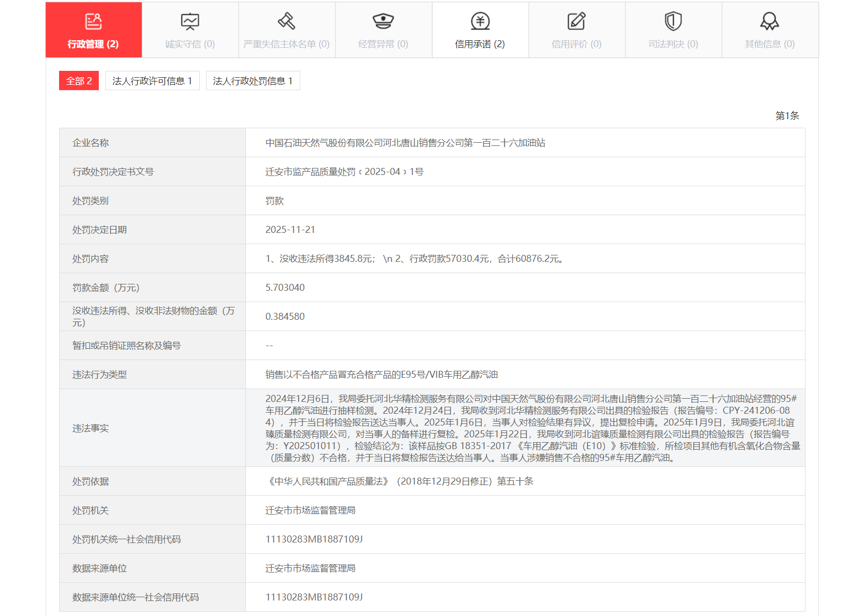Screen dimensions: 849x616
Task: Select the 全部 2 filter button
Action: 79,81
